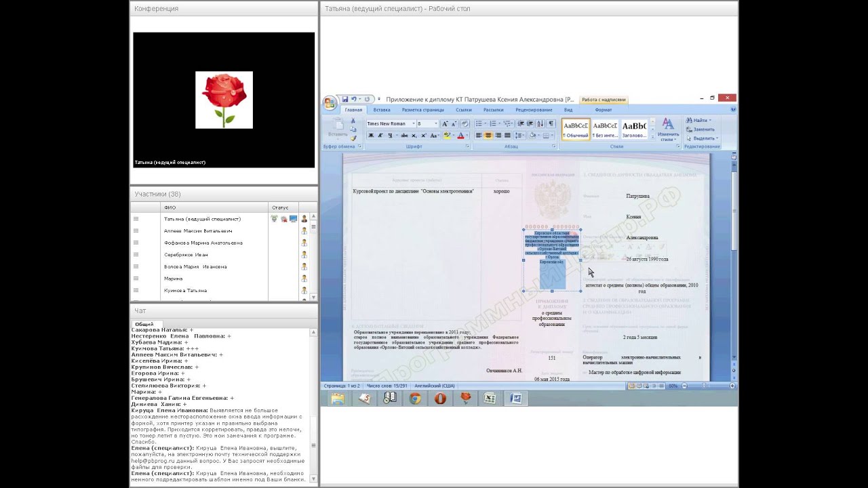Open the font color picker
Viewport: 868px width, 488px height.
[x=461, y=136]
